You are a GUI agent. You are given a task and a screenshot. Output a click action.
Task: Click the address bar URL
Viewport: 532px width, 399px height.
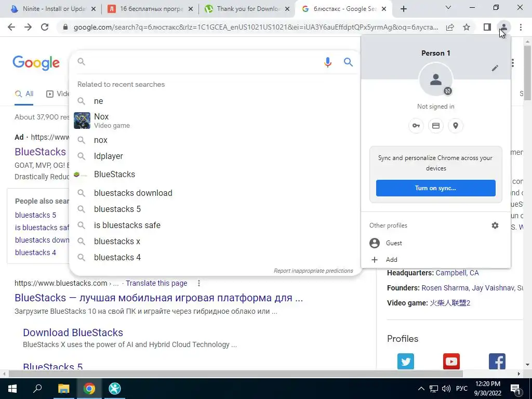point(256,27)
